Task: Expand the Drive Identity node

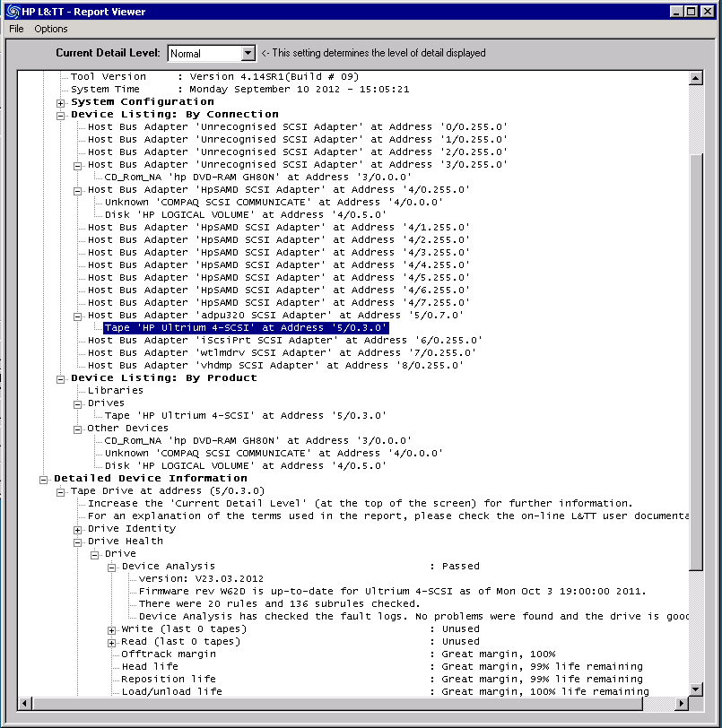Action: coord(78,529)
